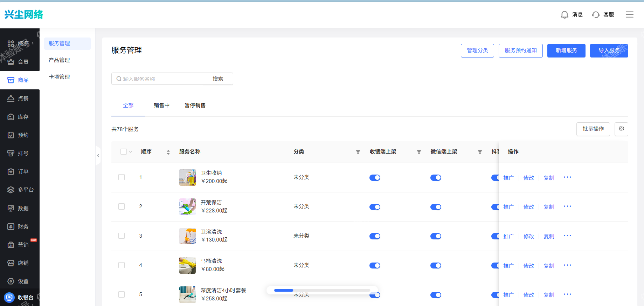Open the 订单 orders sidebar icon

click(11, 171)
